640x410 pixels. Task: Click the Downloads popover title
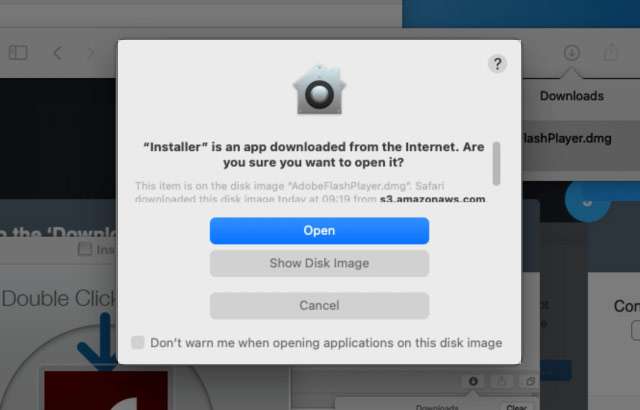(571, 96)
